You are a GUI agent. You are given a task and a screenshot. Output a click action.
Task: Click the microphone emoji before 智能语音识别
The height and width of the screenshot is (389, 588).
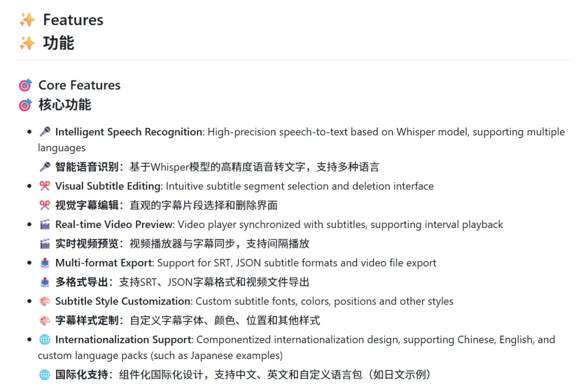(45, 167)
